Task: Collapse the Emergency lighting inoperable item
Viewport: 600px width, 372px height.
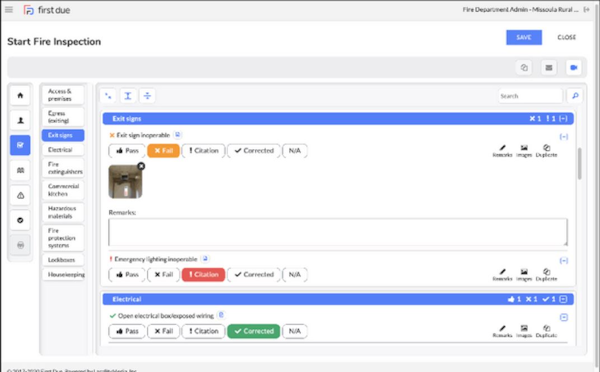Action: pos(564,261)
